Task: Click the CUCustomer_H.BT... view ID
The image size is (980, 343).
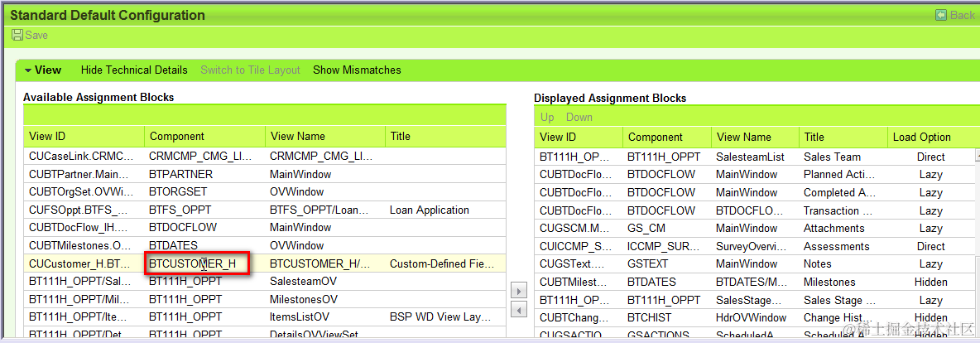Action: pos(84,263)
